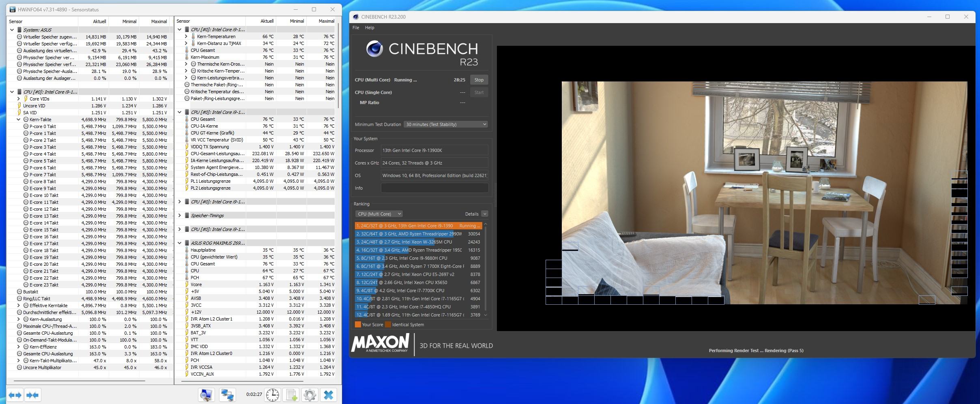Select the Intel Xeon W-3265M ranking entry
This screenshot has width=980, height=404.
click(x=418, y=242)
